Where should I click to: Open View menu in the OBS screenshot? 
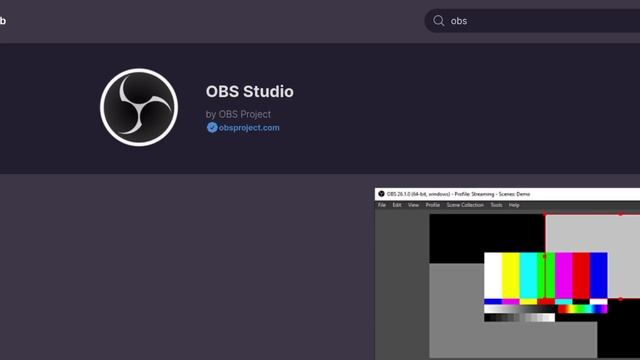[x=413, y=205]
